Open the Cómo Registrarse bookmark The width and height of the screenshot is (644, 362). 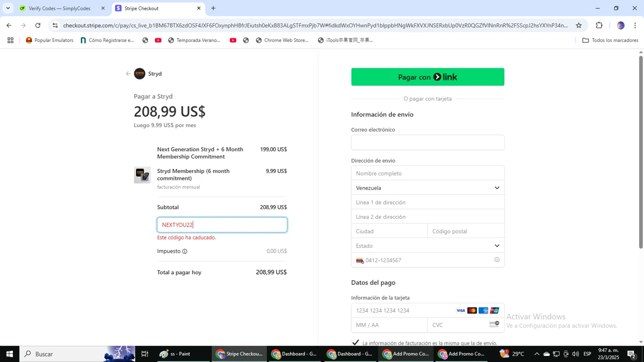tap(107, 40)
